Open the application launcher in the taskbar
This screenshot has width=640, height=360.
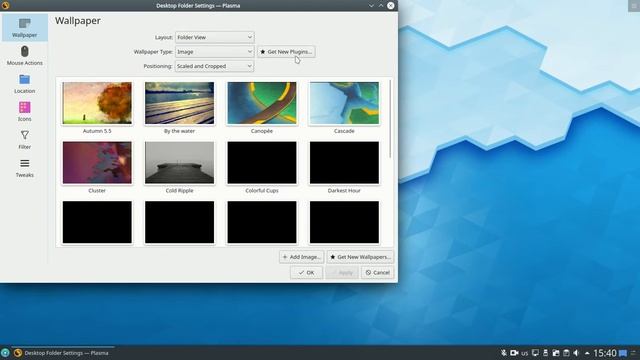pos(5,353)
